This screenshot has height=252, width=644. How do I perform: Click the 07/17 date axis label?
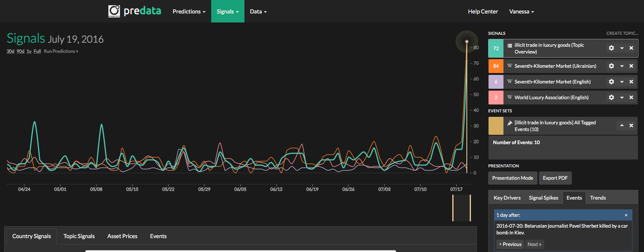pos(456,189)
